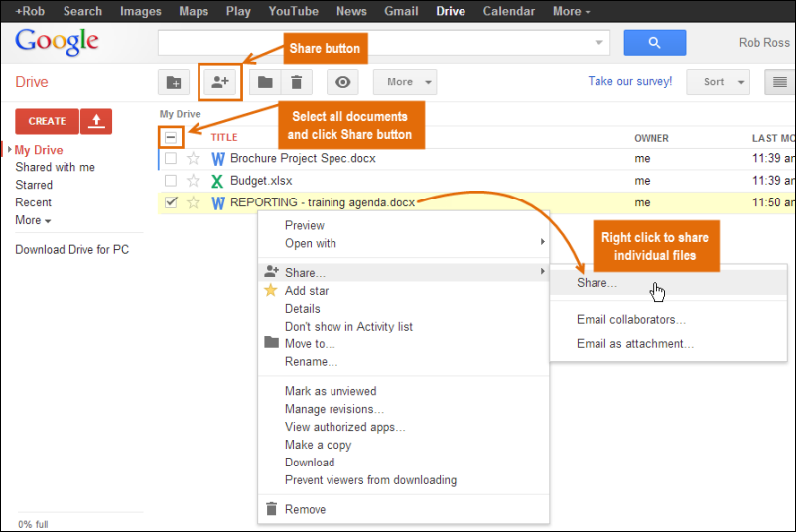Viewport: 796px width, 532px height.
Task: Uncheck the REPORTING training agenda checkbox
Action: [x=171, y=202]
